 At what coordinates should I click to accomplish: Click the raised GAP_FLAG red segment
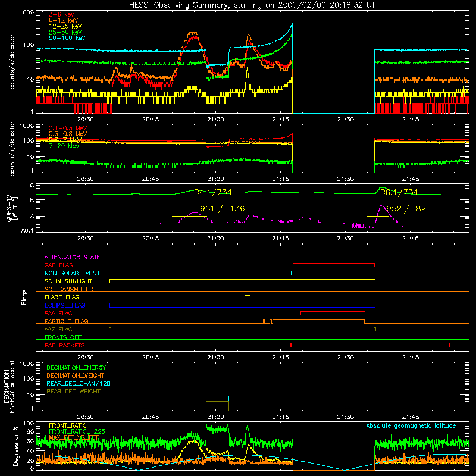(334, 264)
